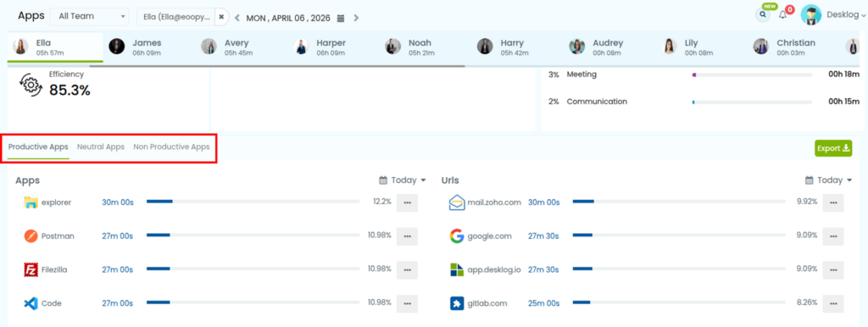
Task: Expand the All Team dropdown
Action: coord(89,17)
